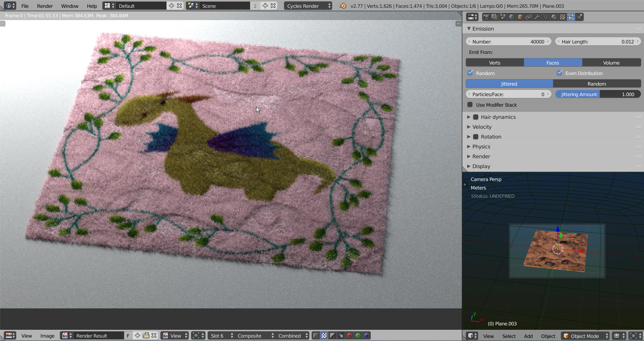Open the Object properties cube tab
The image size is (644, 341).
pyautogui.click(x=520, y=17)
